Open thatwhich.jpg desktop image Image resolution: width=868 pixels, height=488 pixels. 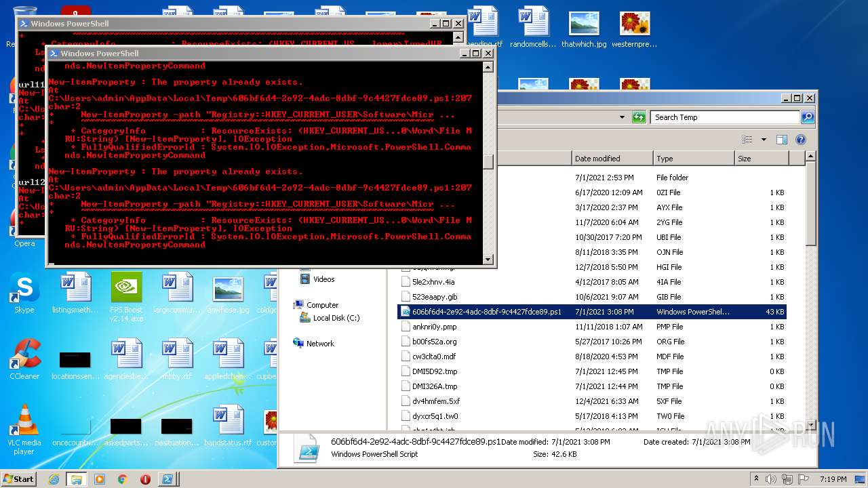click(x=584, y=28)
